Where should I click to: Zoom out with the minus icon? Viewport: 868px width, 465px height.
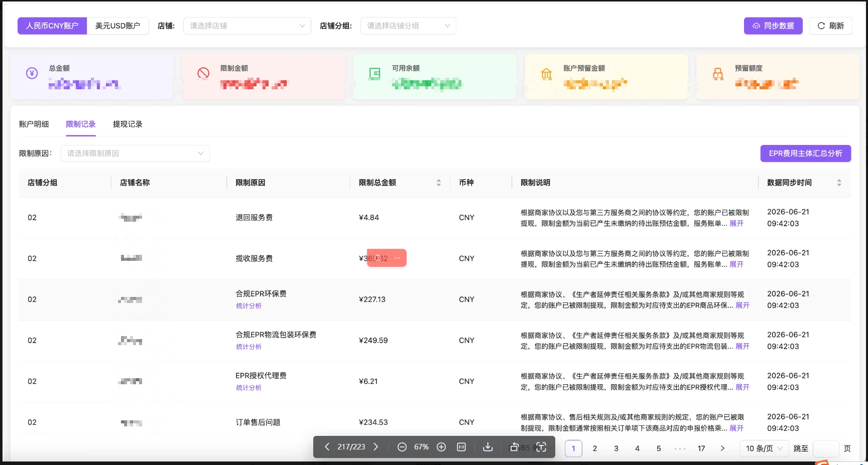point(402,447)
